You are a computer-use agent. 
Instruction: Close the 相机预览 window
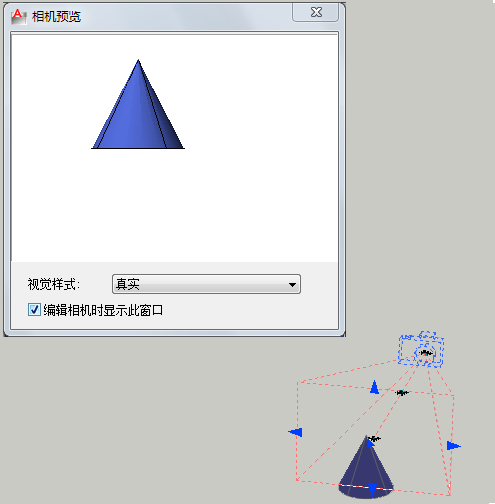316,12
